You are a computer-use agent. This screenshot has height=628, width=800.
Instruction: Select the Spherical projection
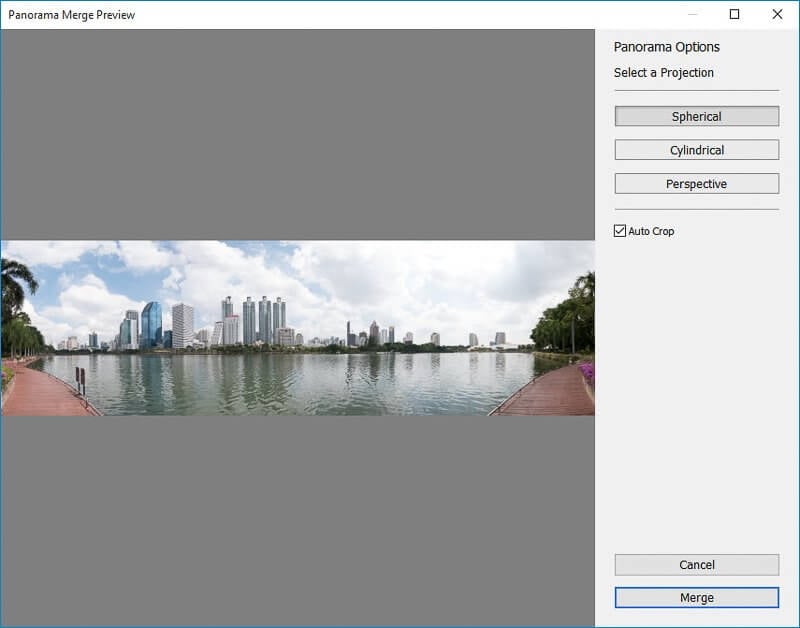coord(696,116)
